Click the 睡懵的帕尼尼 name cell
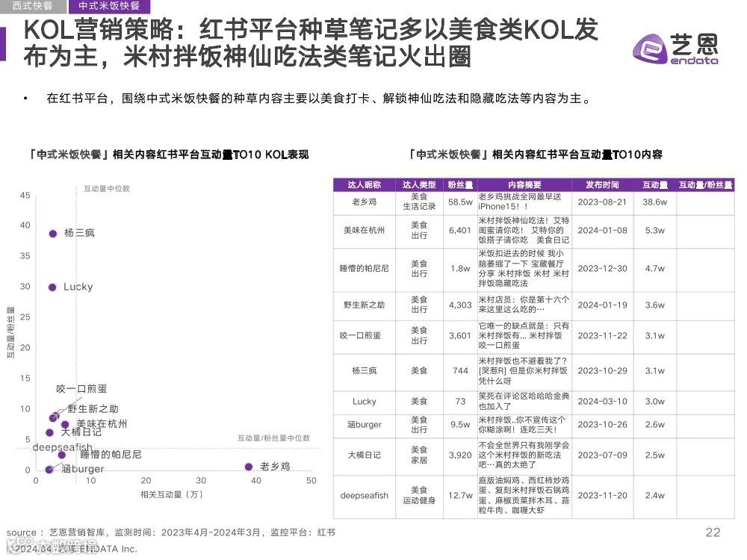The height and width of the screenshot is (560, 747). [364, 269]
